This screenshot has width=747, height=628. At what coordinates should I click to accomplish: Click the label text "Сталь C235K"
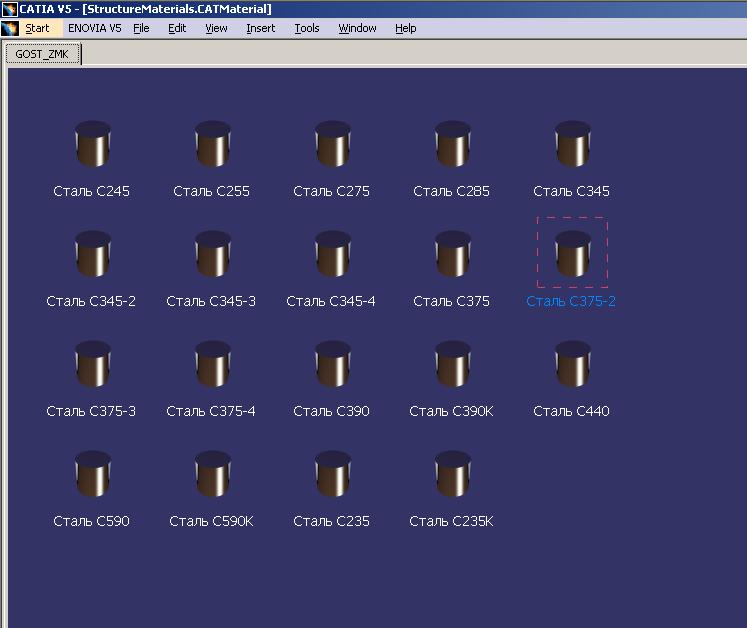(x=452, y=521)
